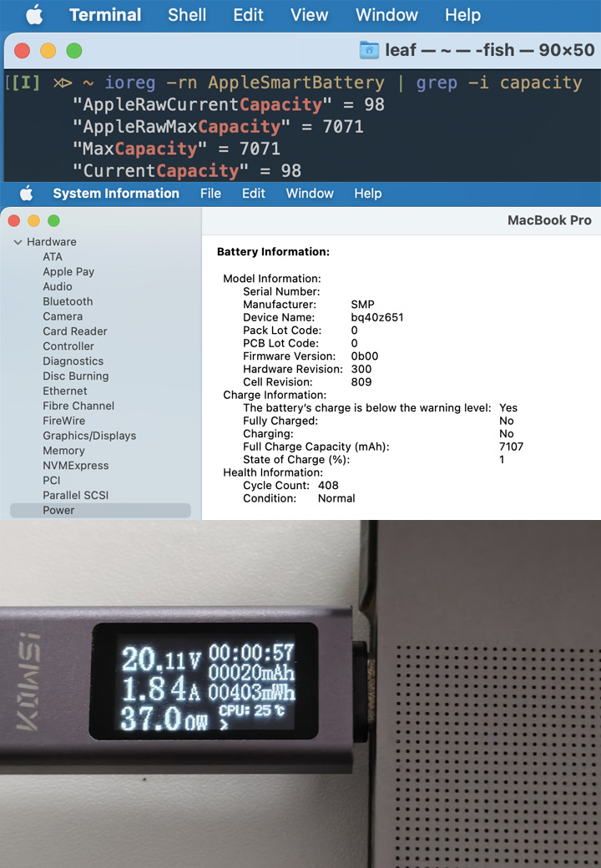This screenshot has width=601, height=868.
Task: Open the System Information application menu
Action: coord(115,194)
